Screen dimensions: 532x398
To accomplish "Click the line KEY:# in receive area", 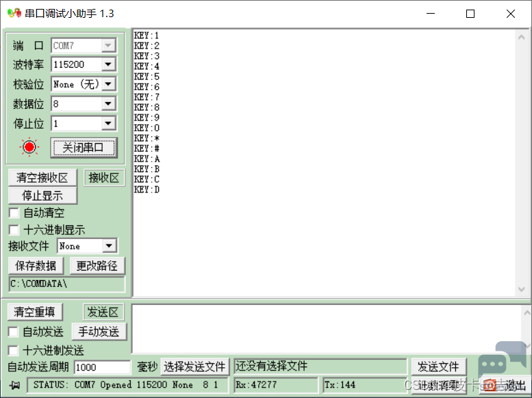I will [147, 149].
